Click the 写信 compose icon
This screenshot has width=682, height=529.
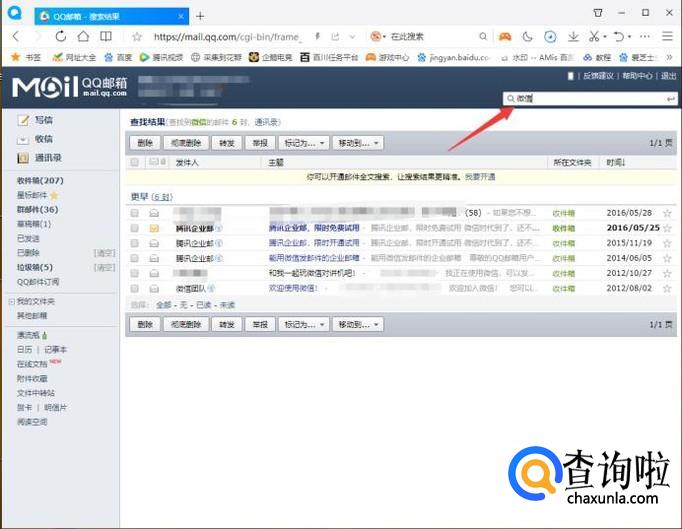pos(23,120)
